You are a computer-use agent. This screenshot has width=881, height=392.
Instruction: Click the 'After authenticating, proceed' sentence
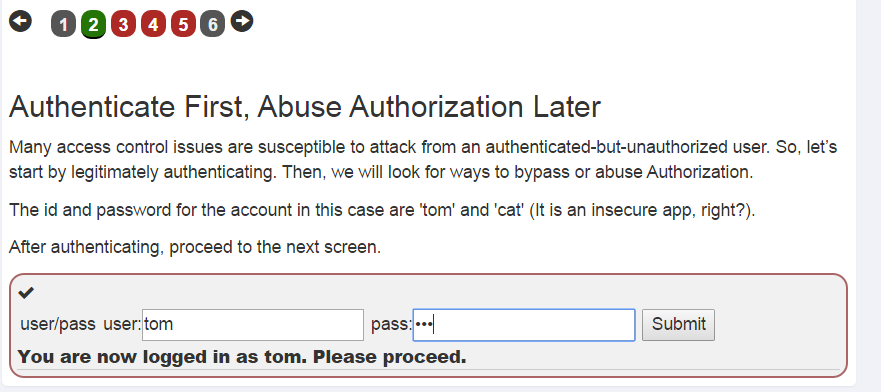[195, 247]
